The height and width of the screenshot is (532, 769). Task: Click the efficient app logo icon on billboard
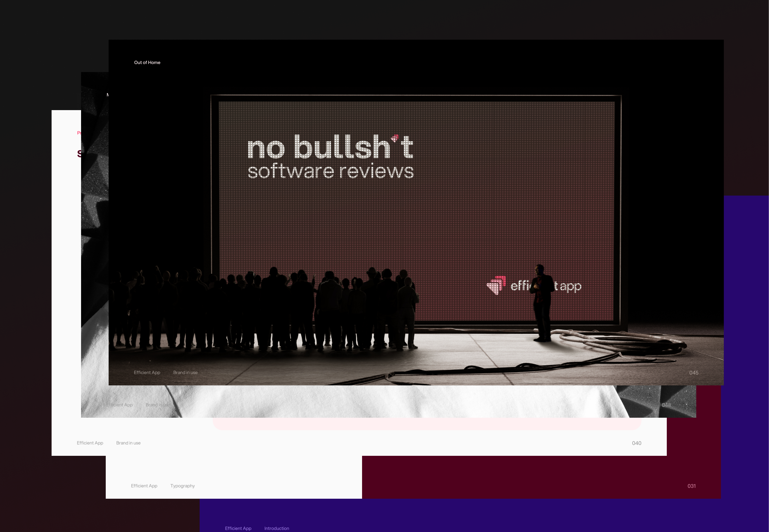[x=496, y=285]
